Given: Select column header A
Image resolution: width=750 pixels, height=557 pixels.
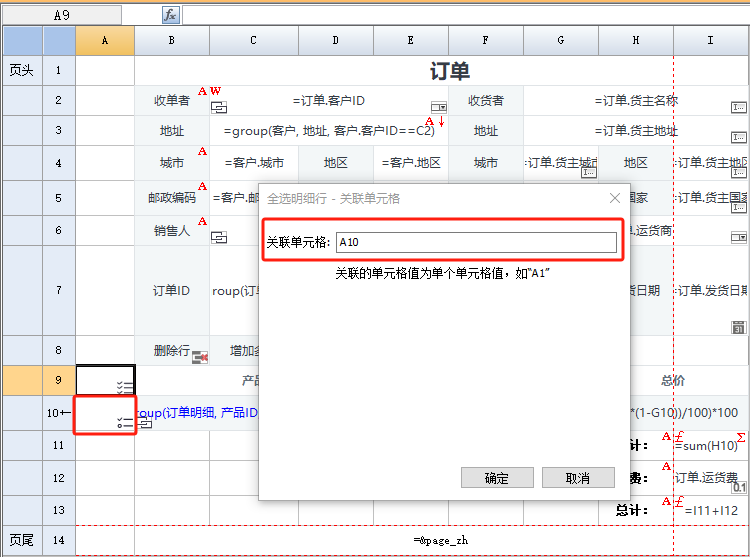Looking at the screenshot, I should (105, 40).
